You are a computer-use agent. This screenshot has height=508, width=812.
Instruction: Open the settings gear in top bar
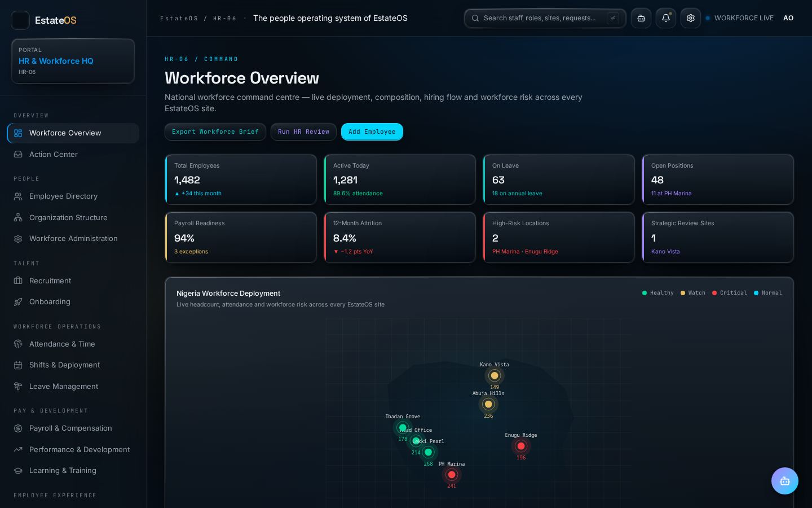(691, 18)
